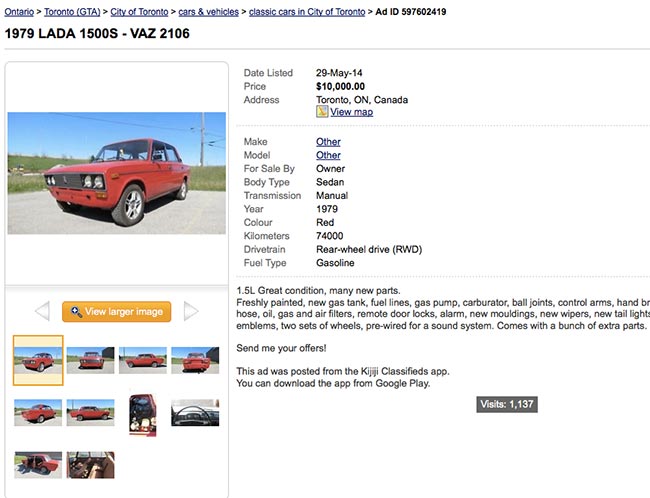Open the cars & vehicles category link
Image resolution: width=650 pixels, height=498 pixels.
coord(208,12)
